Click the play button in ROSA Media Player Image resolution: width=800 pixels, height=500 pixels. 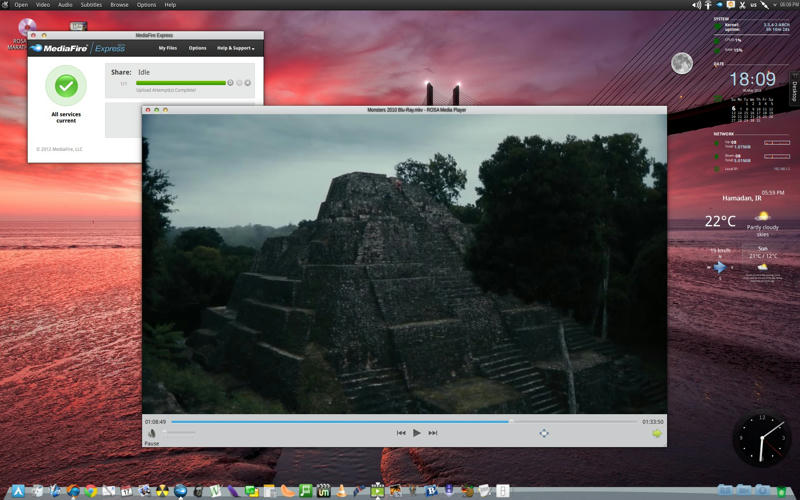tap(417, 433)
